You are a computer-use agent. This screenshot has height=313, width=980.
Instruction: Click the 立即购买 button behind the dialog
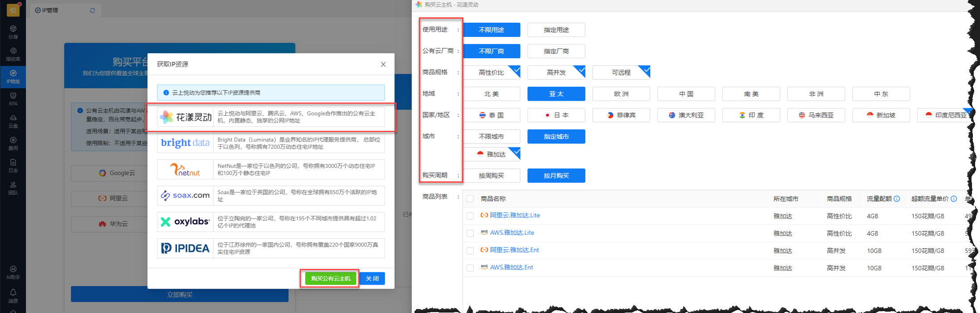pyautogui.click(x=180, y=295)
